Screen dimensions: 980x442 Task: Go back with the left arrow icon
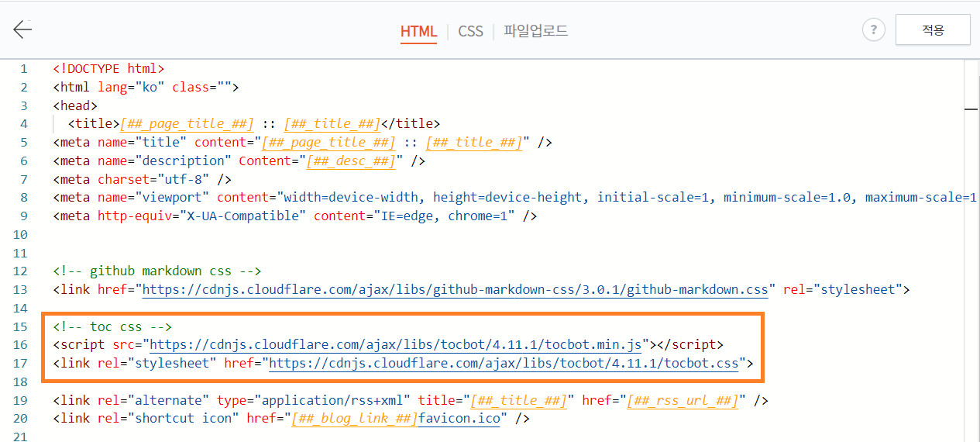coord(22,30)
